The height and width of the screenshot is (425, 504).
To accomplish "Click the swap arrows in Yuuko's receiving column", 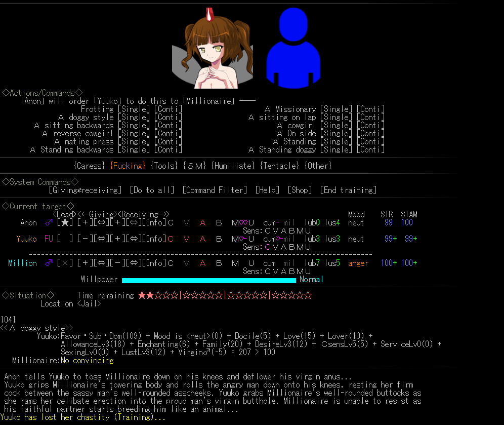I will (134, 239).
